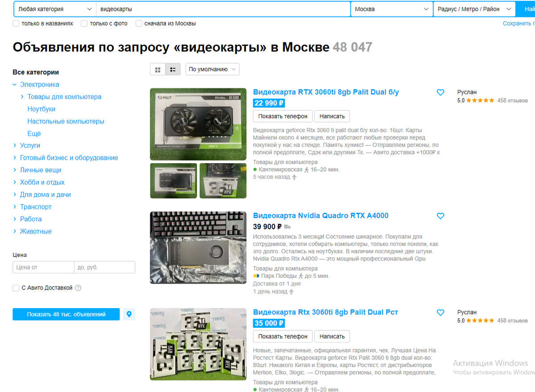
Task: Switch to list view layout icon
Action: (x=173, y=69)
